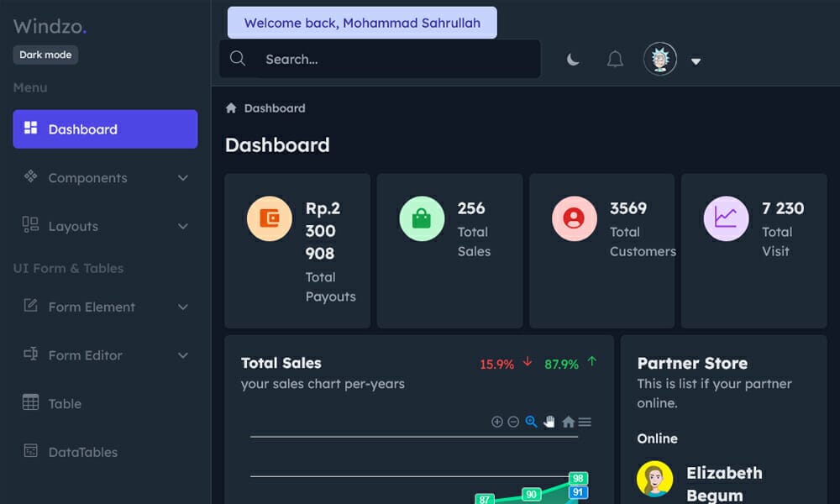Click the chart zoom-in plus icon
The height and width of the screenshot is (504, 840).
coord(496,422)
